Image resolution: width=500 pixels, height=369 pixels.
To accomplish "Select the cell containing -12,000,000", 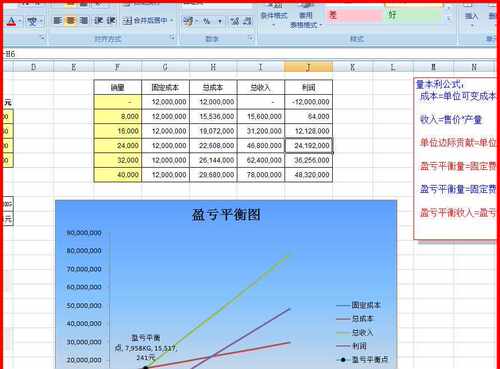I will click(x=308, y=102).
